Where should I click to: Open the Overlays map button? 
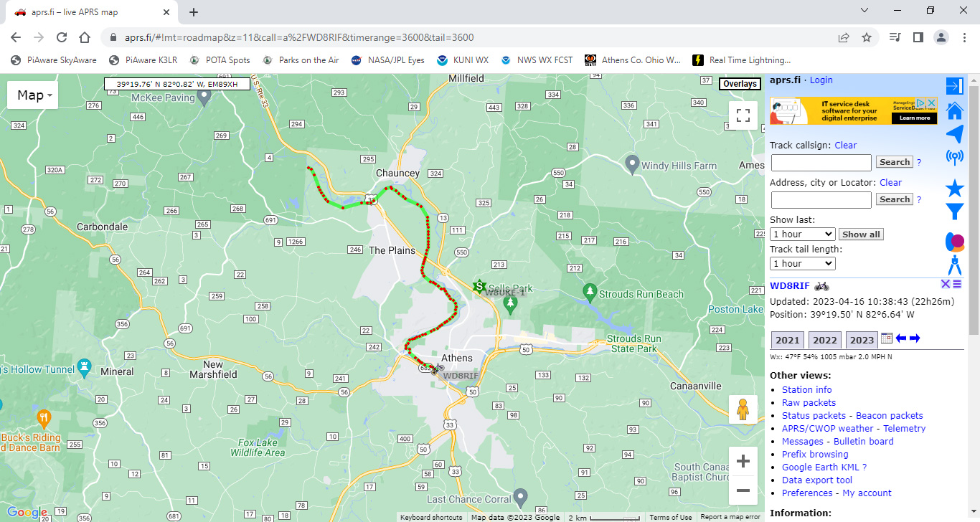click(x=740, y=84)
